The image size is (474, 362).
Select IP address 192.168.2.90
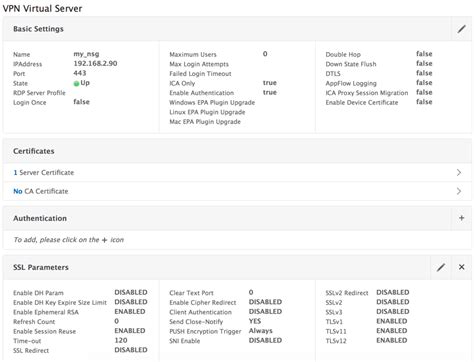tap(95, 63)
